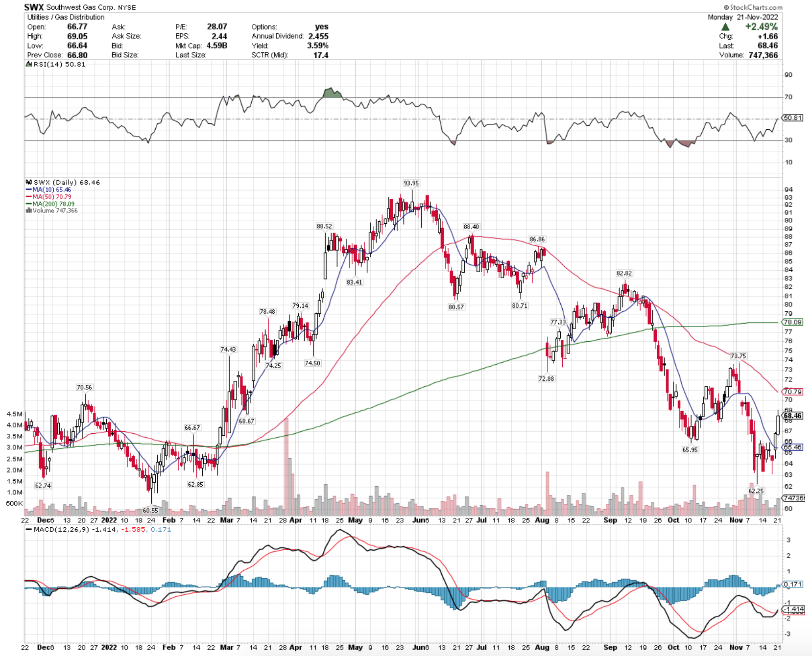
Task: Click the -1.414 MACD tag on right axis
Action: click(794, 609)
